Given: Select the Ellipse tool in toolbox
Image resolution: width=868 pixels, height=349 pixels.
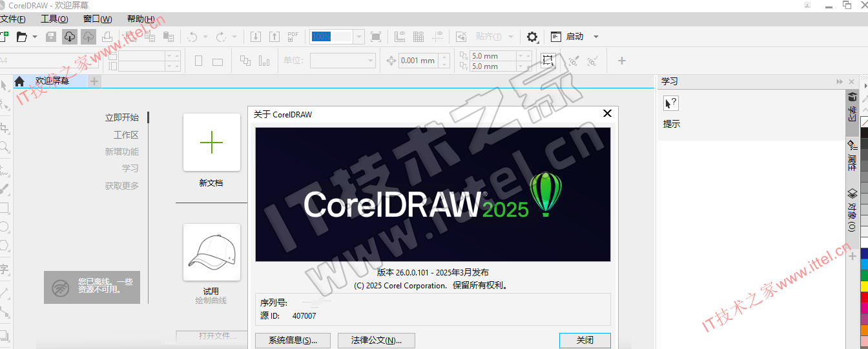Looking at the screenshot, I should pyautogui.click(x=4, y=227).
